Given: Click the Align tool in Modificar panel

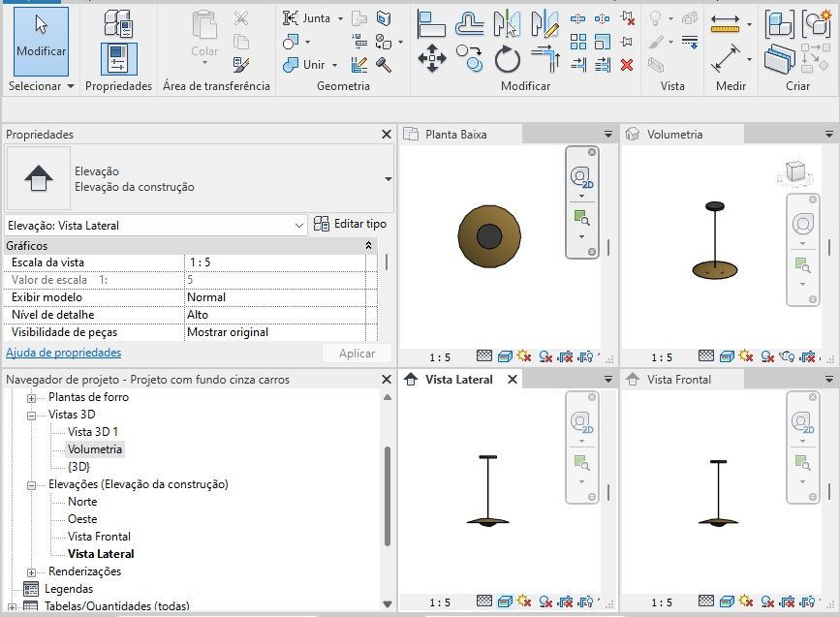Looking at the screenshot, I should (431, 23).
